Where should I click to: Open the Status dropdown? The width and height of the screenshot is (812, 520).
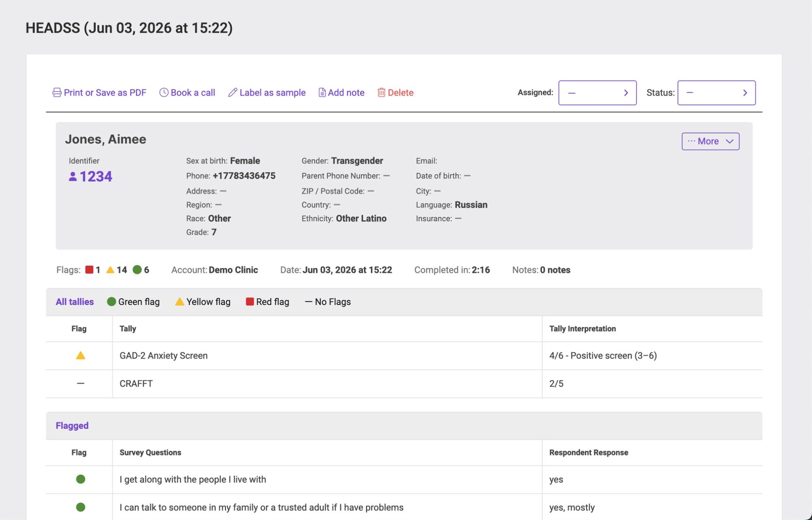[x=716, y=93]
